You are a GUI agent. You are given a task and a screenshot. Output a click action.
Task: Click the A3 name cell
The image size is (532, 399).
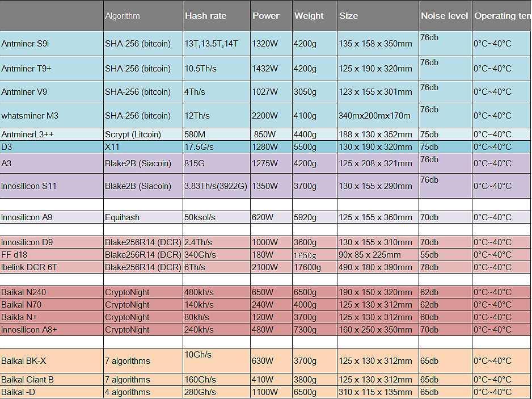click(x=52, y=163)
